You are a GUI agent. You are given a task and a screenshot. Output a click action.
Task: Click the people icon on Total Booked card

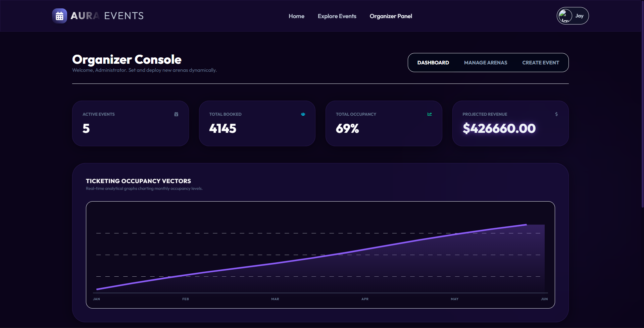pos(303,114)
